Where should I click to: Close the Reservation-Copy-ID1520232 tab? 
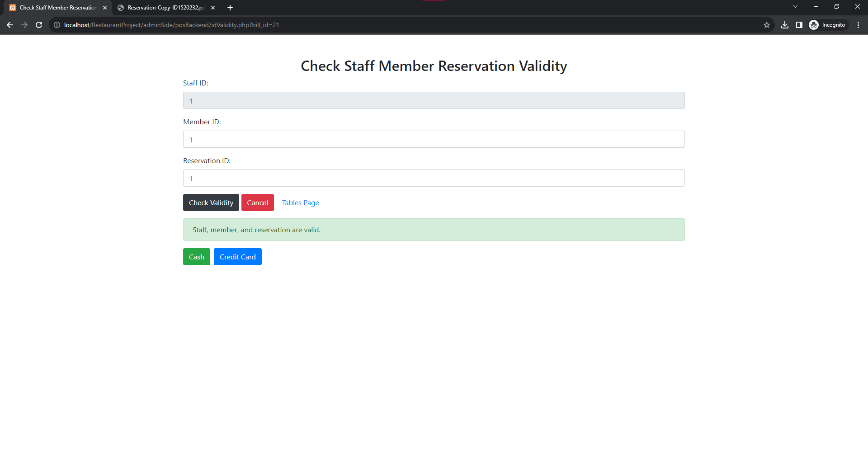click(213, 8)
